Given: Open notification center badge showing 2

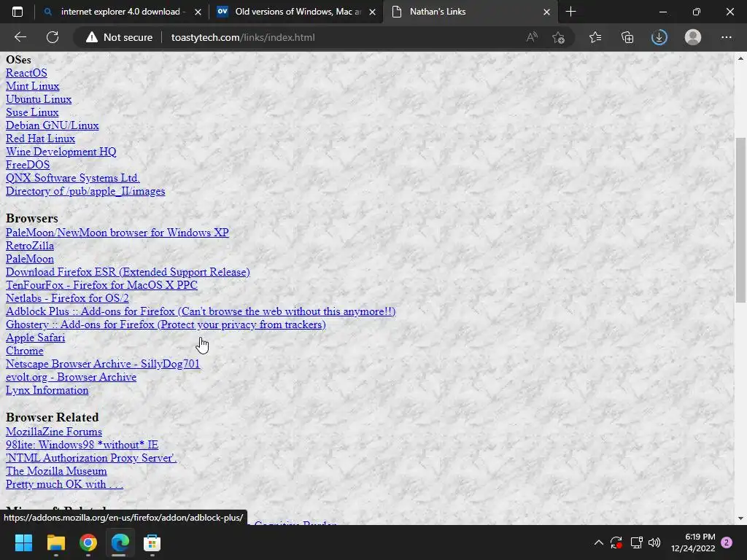Looking at the screenshot, I should point(727,542).
